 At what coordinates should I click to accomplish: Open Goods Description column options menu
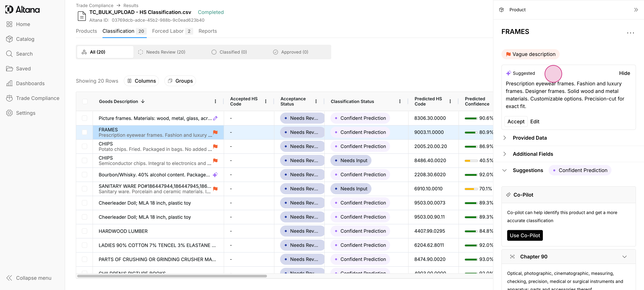215,101
